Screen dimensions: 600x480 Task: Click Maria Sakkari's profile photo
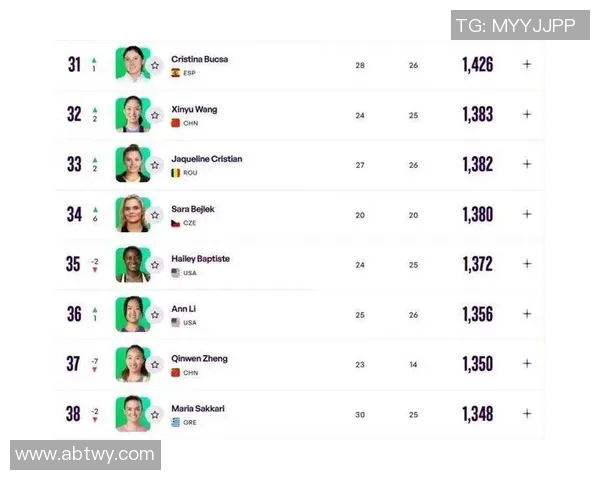tap(131, 413)
